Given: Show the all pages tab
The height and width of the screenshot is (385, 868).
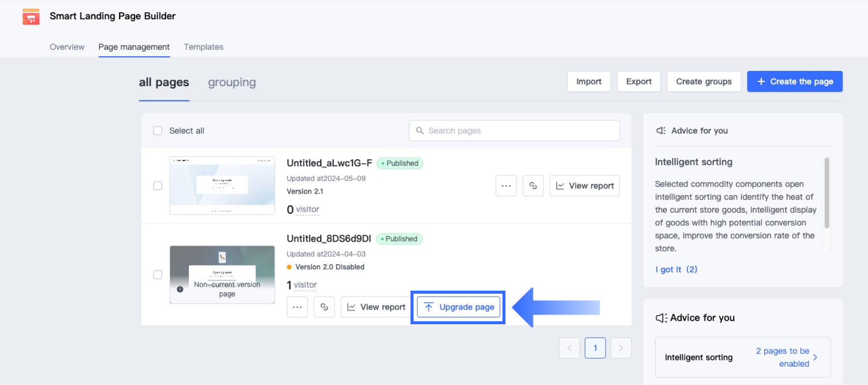Looking at the screenshot, I should (x=164, y=82).
